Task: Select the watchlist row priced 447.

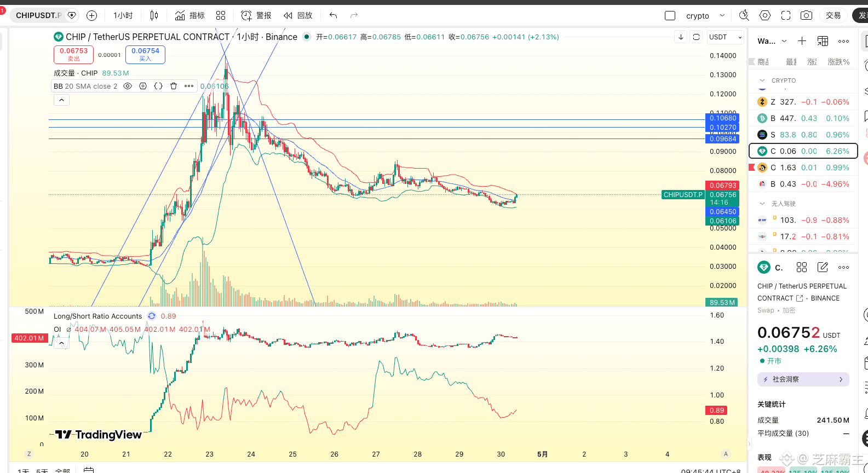Action: click(x=803, y=118)
